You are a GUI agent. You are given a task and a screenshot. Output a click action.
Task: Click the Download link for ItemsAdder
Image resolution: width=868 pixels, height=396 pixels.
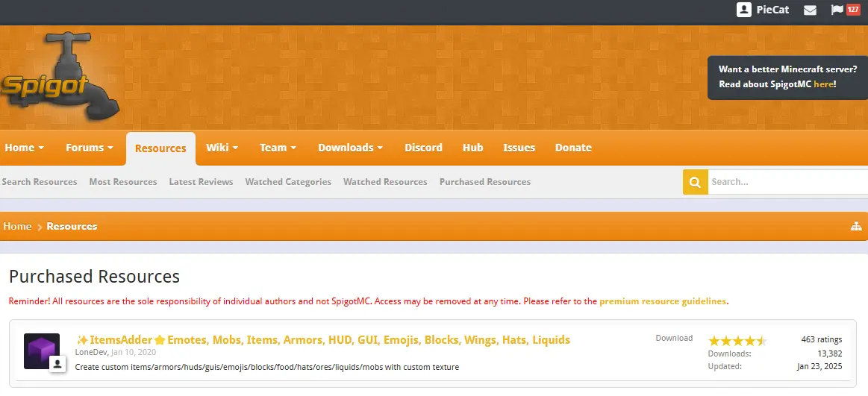674,338
